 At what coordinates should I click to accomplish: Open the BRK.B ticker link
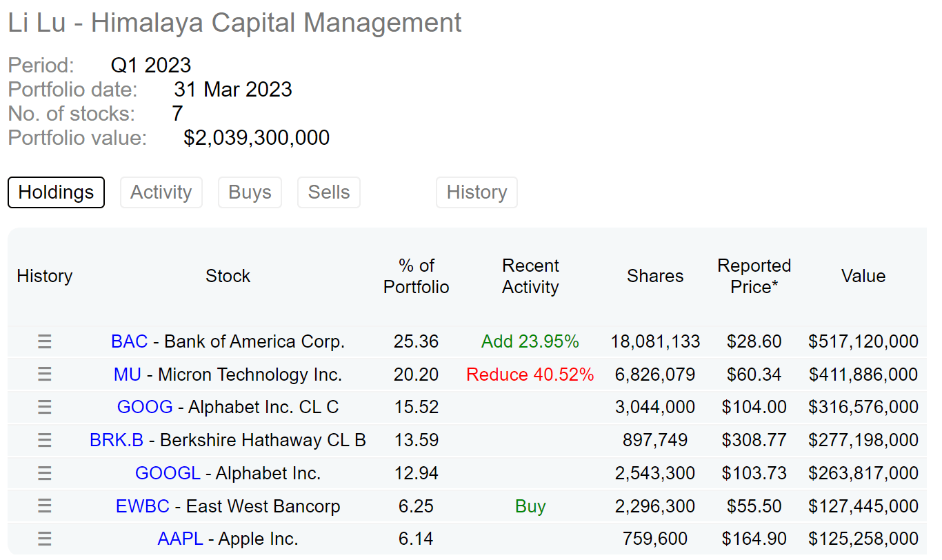117,440
